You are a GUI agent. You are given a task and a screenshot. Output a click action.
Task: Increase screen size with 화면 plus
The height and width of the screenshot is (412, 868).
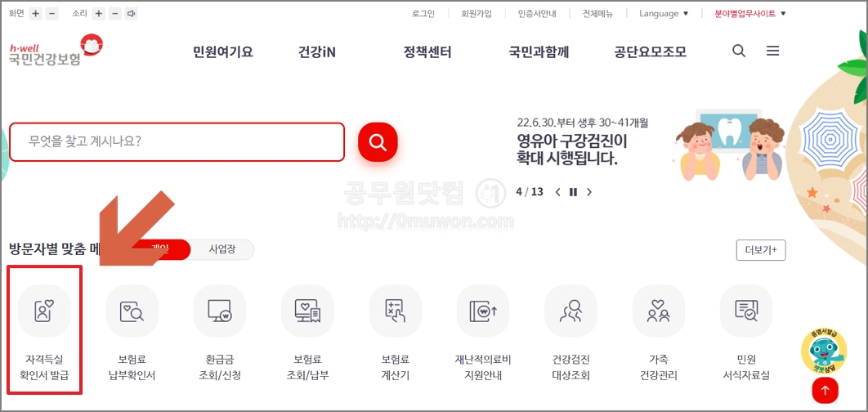tap(35, 14)
